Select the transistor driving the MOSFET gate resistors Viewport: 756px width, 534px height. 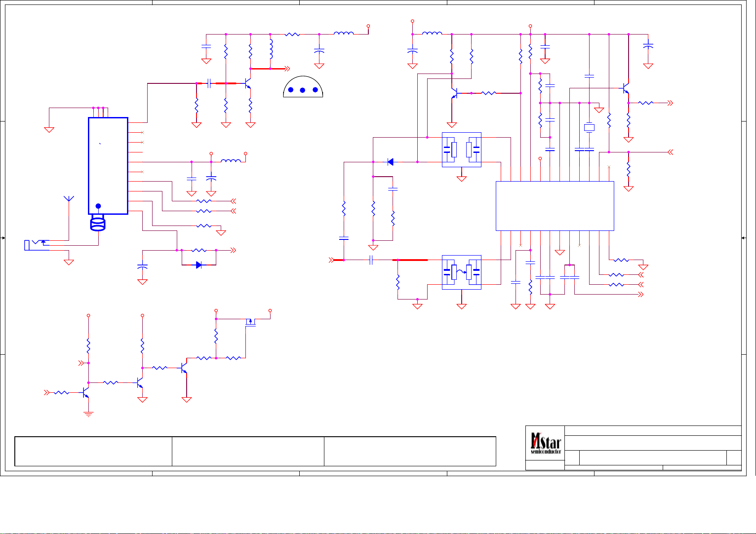(184, 368)
